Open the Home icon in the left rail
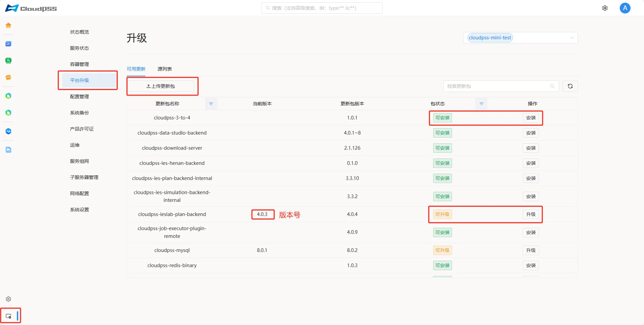Image resolution: width=644 pixels, height=325 pixels. click(8, 25)
